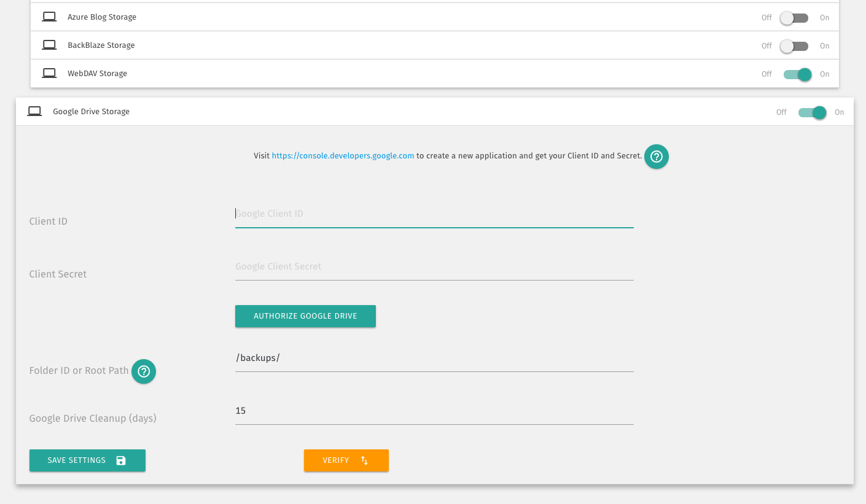
Task: Click the Client ID label
Action: (49, 221)
